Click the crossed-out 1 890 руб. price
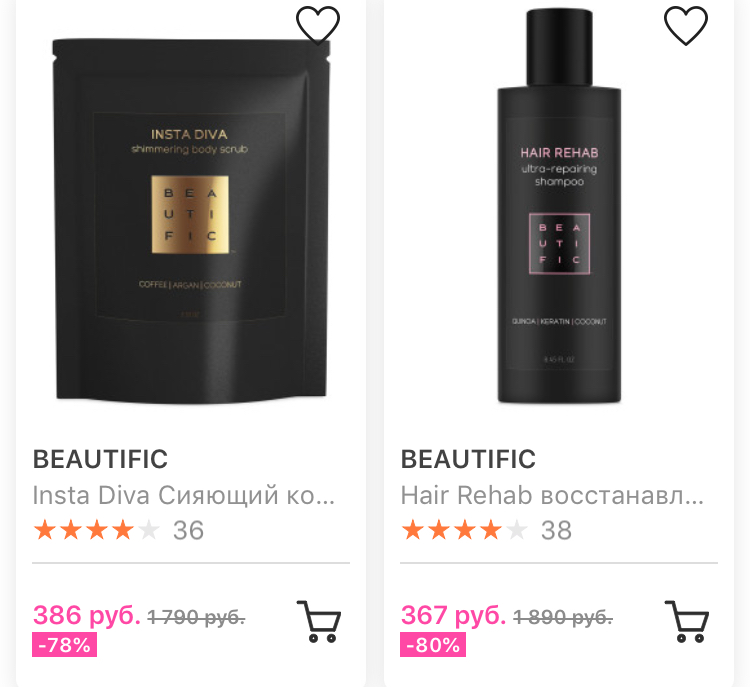Screen dimensions: 750x687 pyautogui.click(x=563, y=617)
